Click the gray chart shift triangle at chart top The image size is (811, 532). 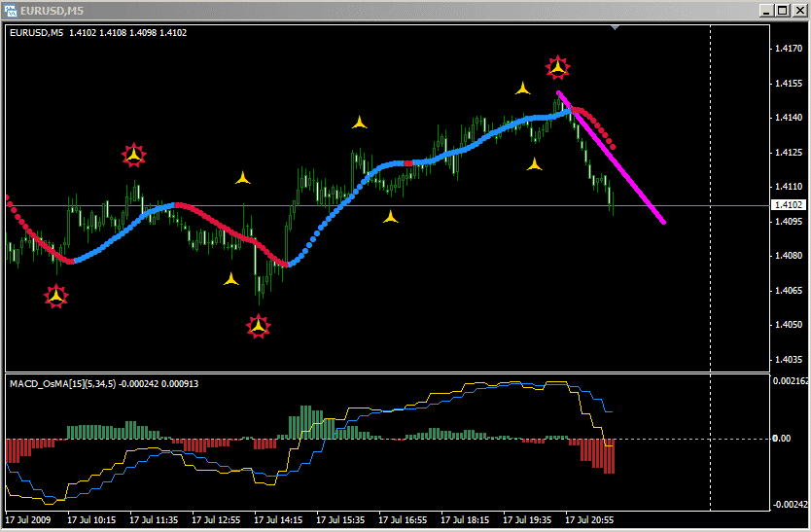click(x=615, y=27)
